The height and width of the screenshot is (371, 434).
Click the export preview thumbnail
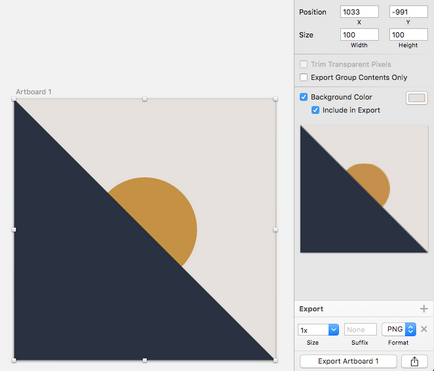pos(364,189)
